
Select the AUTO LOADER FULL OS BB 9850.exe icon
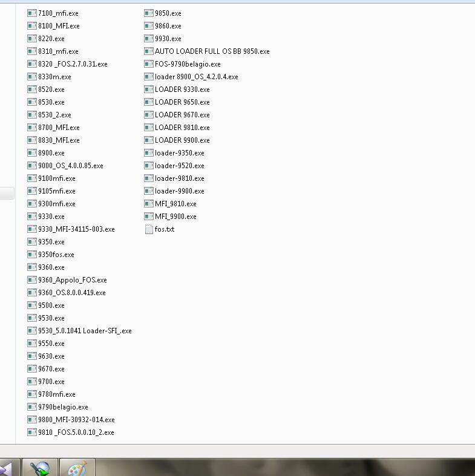pyautogui.click(x=148, y=51)
